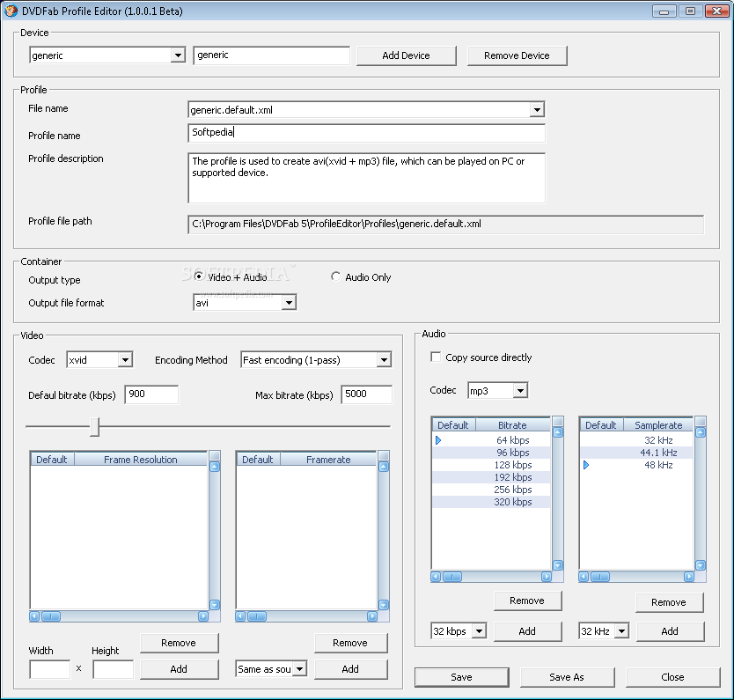Click the Framerate column header
Viewport: 734px width, 700px height.
pyautogui.click(x=328, y=460)
